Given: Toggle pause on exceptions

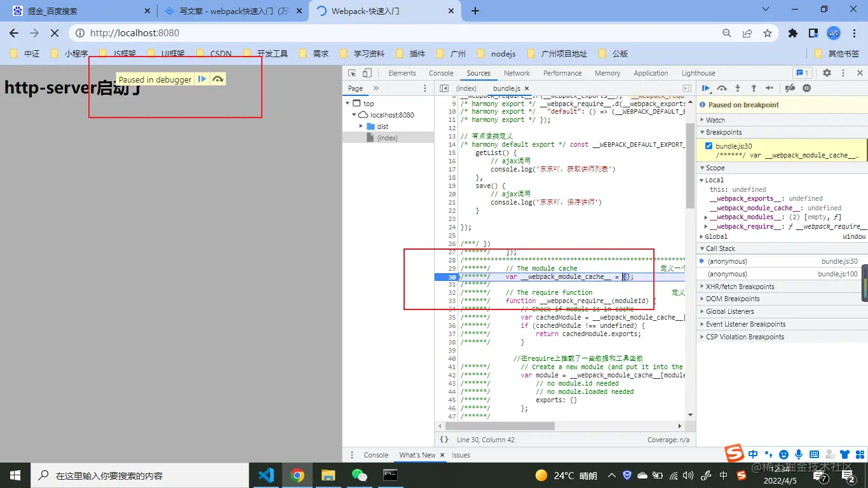Looking at the screenshot, I should tap(806, 88).
